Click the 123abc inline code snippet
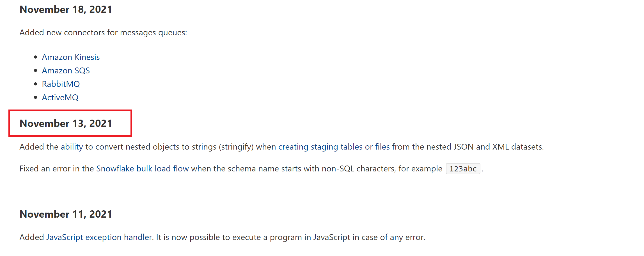 (x=463, y=169)
